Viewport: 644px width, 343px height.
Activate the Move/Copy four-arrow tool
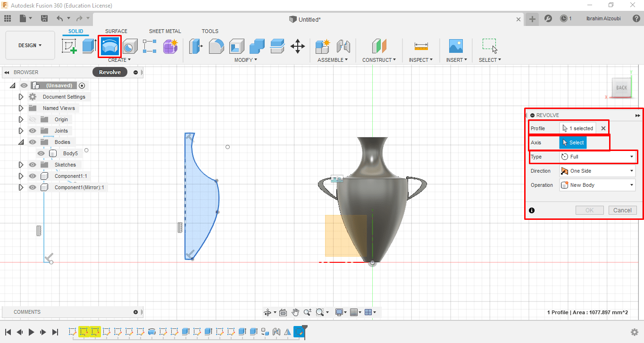click(x=297, y=46)
